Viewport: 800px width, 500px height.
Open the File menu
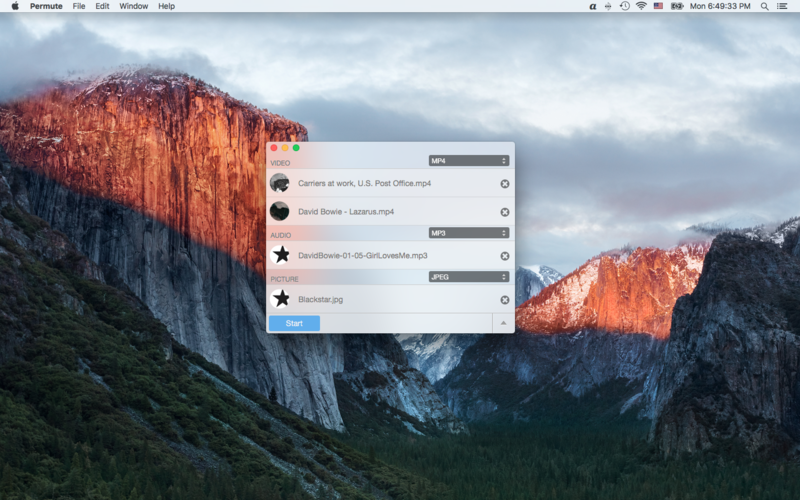(79, 6)
